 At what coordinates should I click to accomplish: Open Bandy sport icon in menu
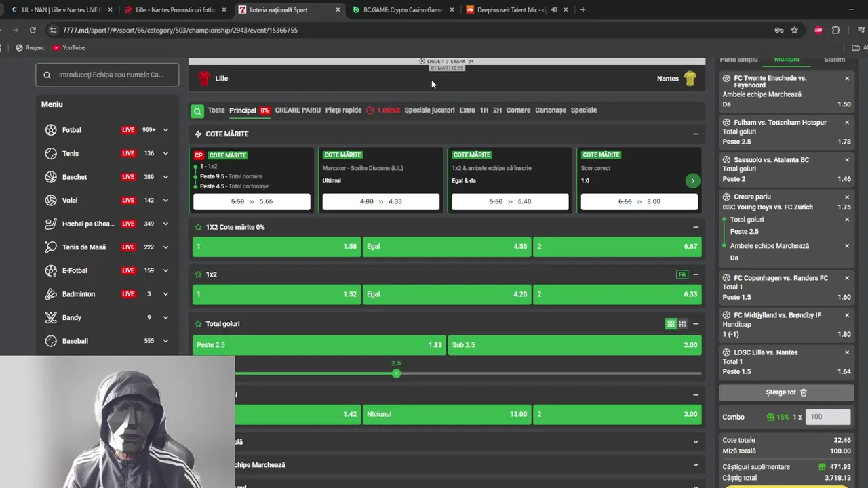tap(51, 317)
